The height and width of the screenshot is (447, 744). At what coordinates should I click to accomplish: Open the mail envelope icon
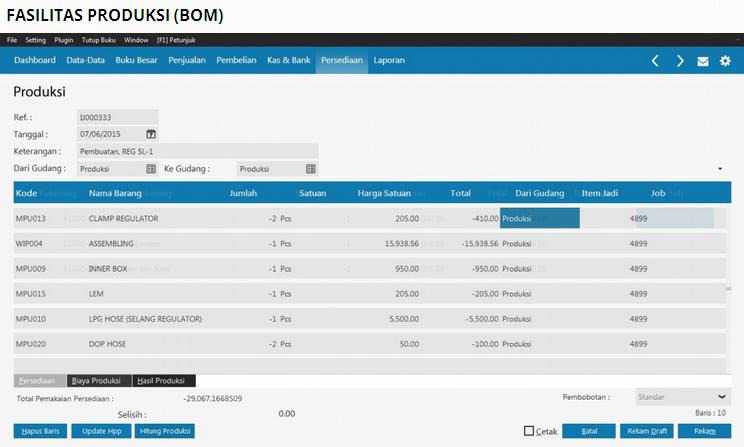click(x=703, y=61)
